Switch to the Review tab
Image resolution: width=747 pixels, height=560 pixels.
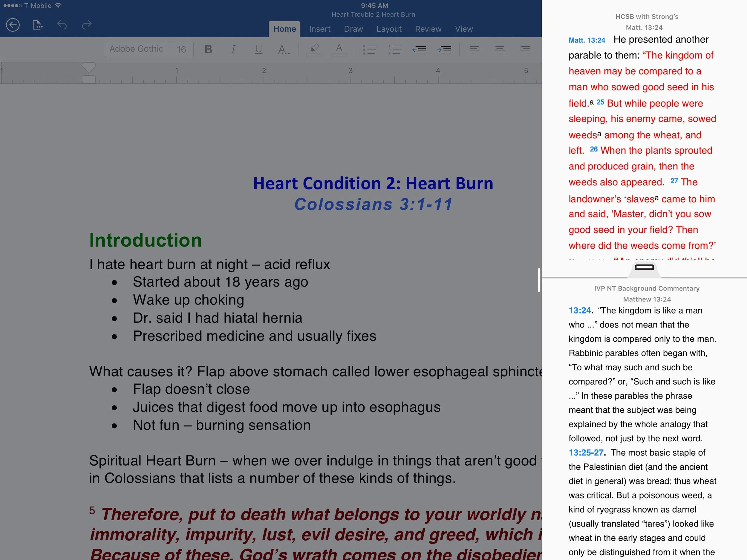click(x=428, y=29)
